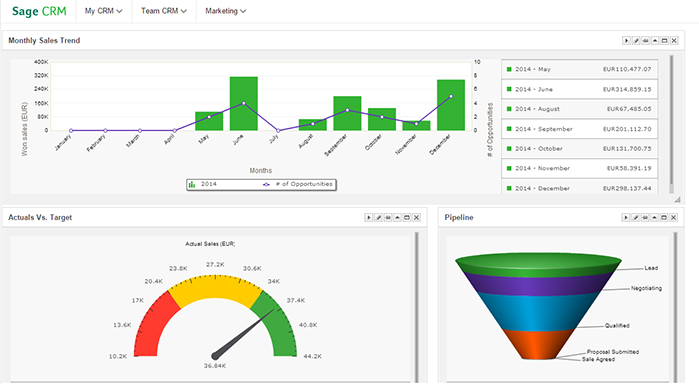Collapse the Actuals Vs. Target gadget with up-arrow icon
The height and width of the screenshot is (384, 699).
397,218
